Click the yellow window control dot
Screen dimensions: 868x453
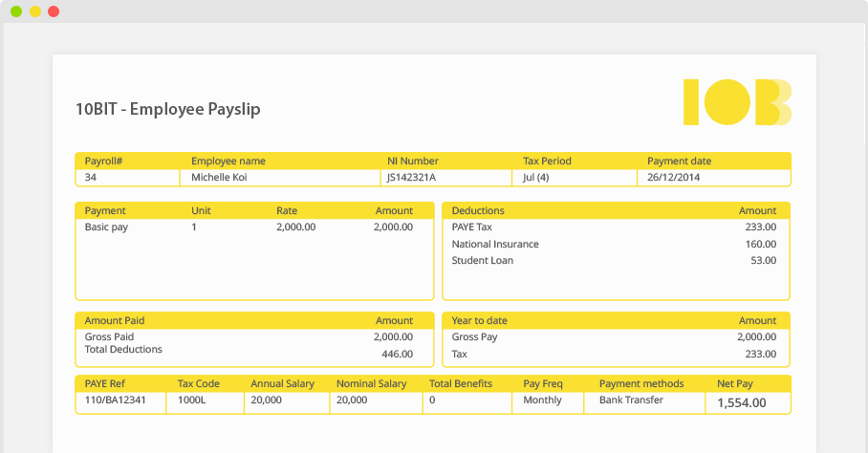coord(34,11)
